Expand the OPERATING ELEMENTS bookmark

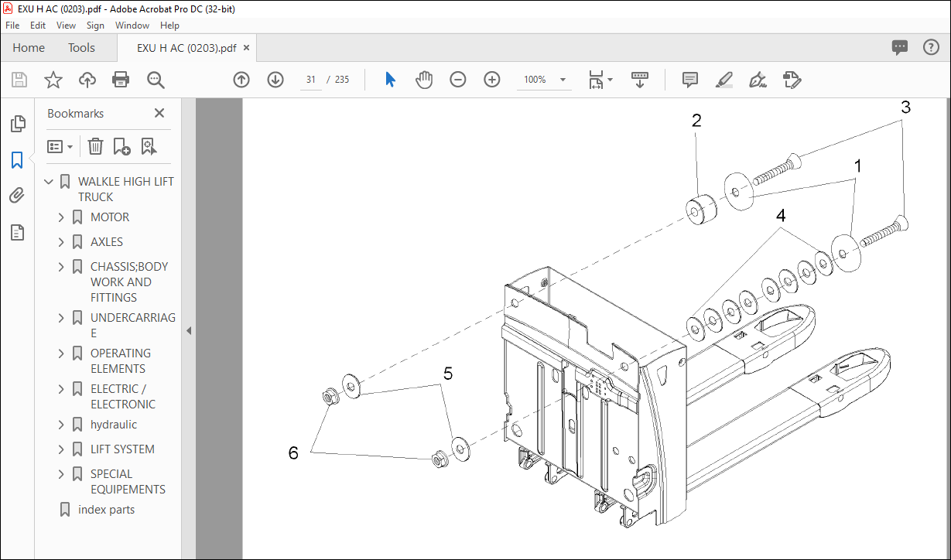coord(61,353)
